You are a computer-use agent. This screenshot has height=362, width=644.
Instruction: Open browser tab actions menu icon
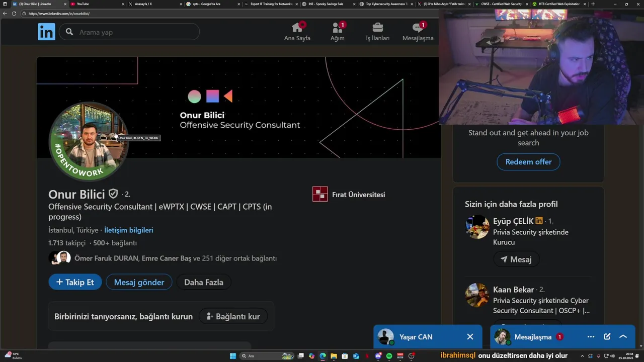click(x=5, y=4)
